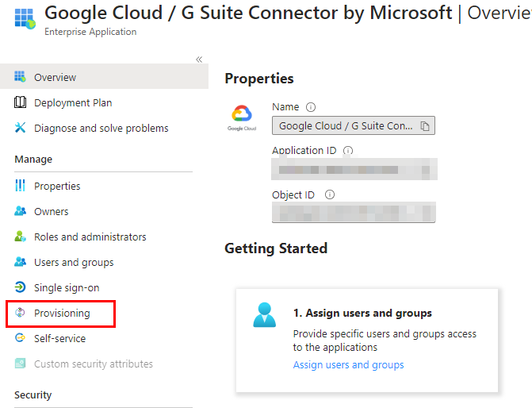This screenshot has width=532, height=408.
Task: Click the Single sign-on icon
Action: coord(20,287)
